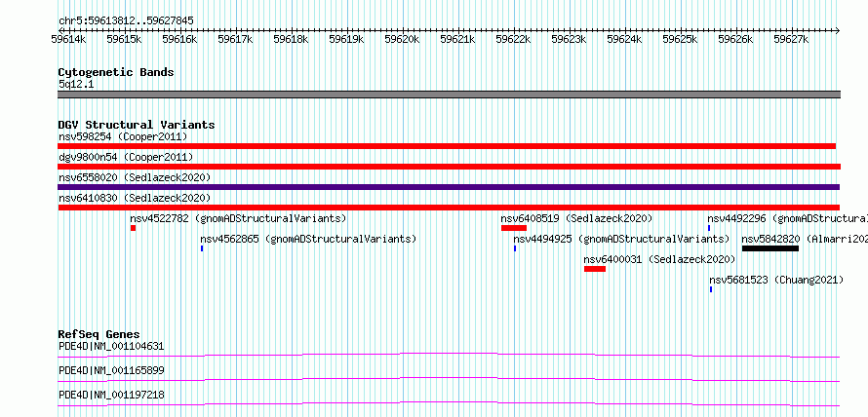
Task: Click the dgv9800n54 (Cooper2011) red variant bar
Action: tap(450, 167)
